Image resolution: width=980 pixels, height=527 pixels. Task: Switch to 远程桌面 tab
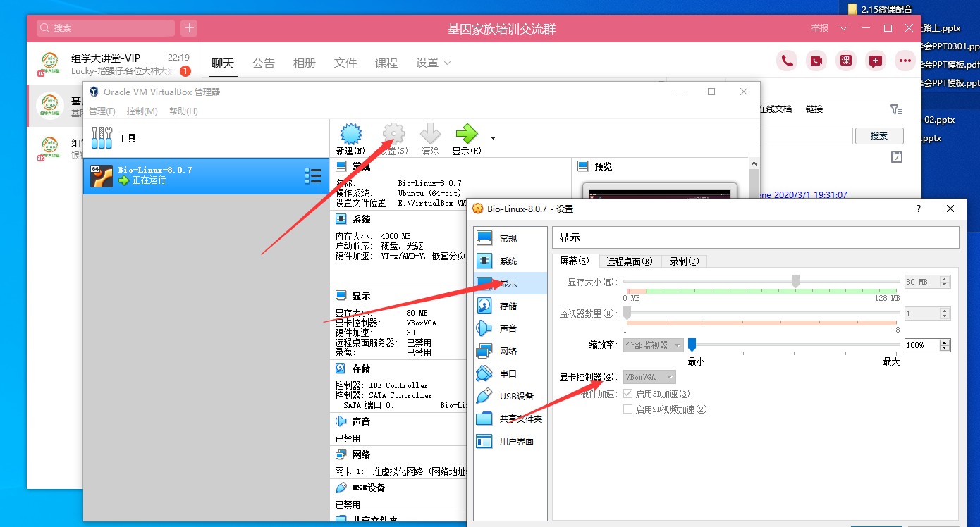point(629,261)
